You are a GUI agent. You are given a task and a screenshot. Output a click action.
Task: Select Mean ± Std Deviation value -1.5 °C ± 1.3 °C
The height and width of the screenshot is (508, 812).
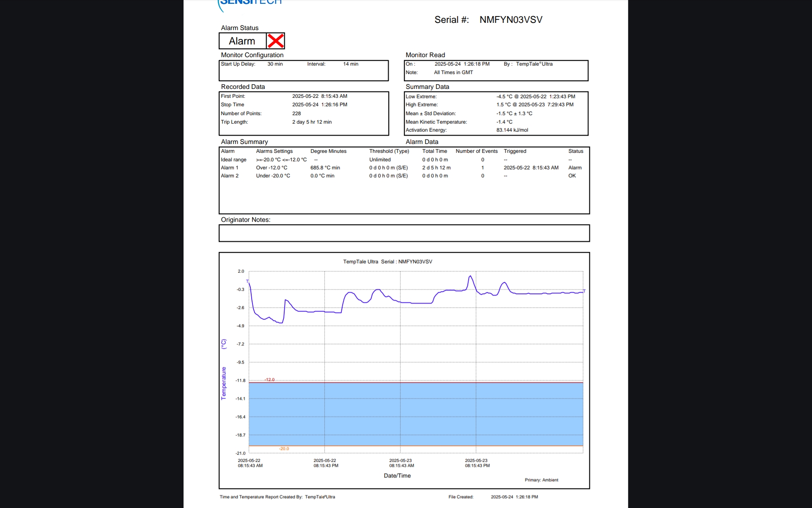pyautogui.click(x=514, y=113)
